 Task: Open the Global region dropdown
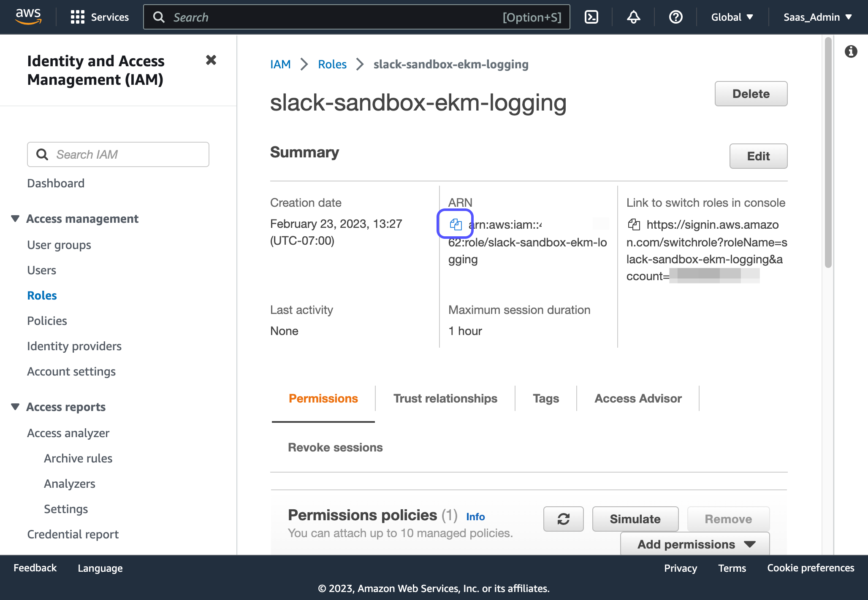coord(732,17)
